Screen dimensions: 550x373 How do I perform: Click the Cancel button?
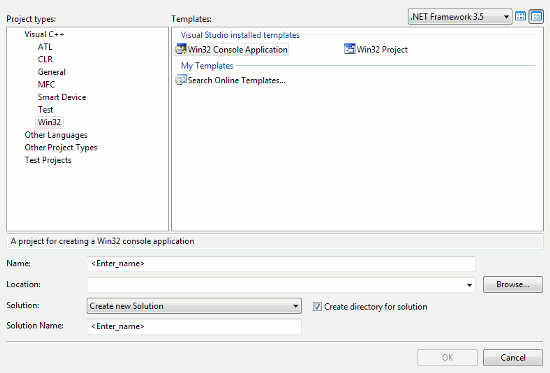coord(513,358)
